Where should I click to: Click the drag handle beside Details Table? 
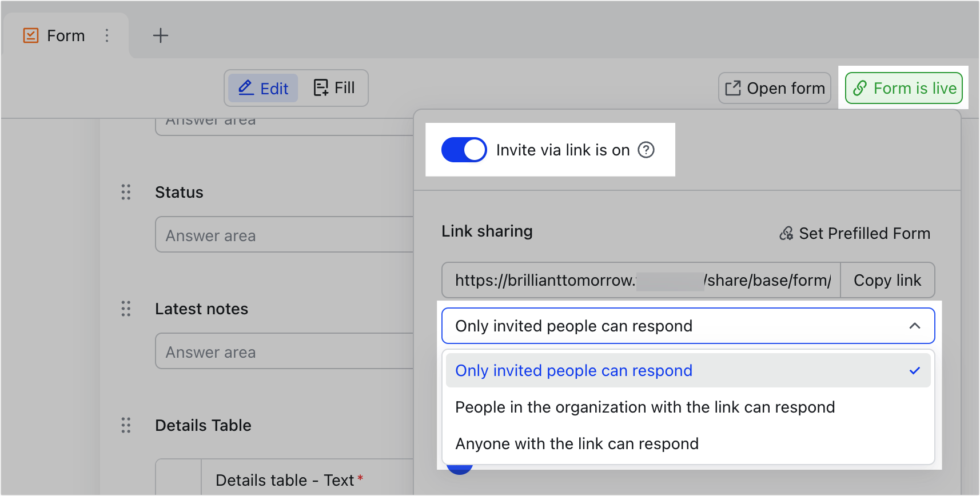(126, 425)
